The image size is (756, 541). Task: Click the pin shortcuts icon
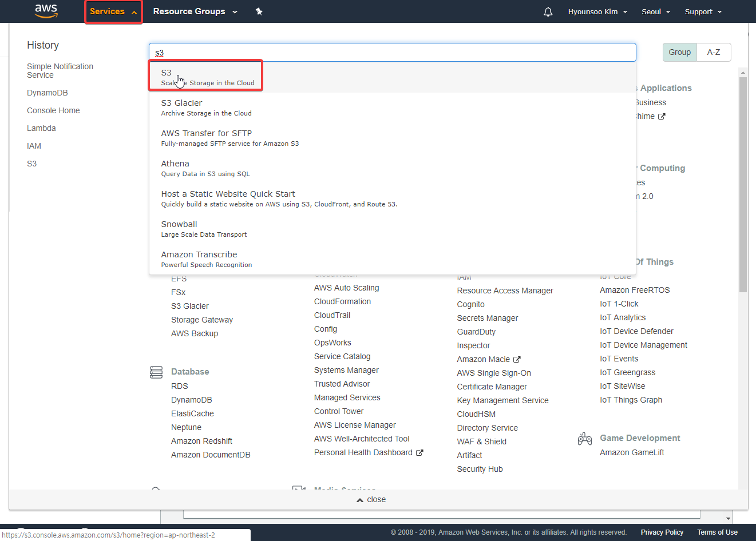tap(259, 11)
